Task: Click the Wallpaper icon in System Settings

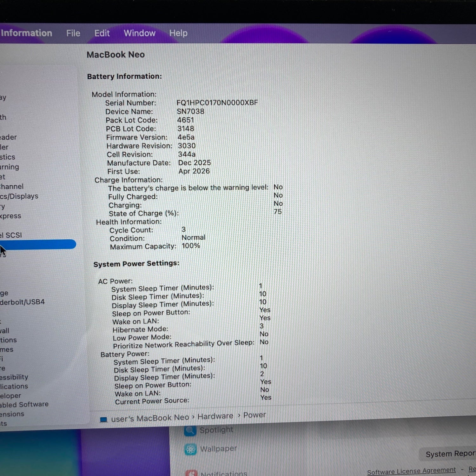Action: click(x=191, y=449)
